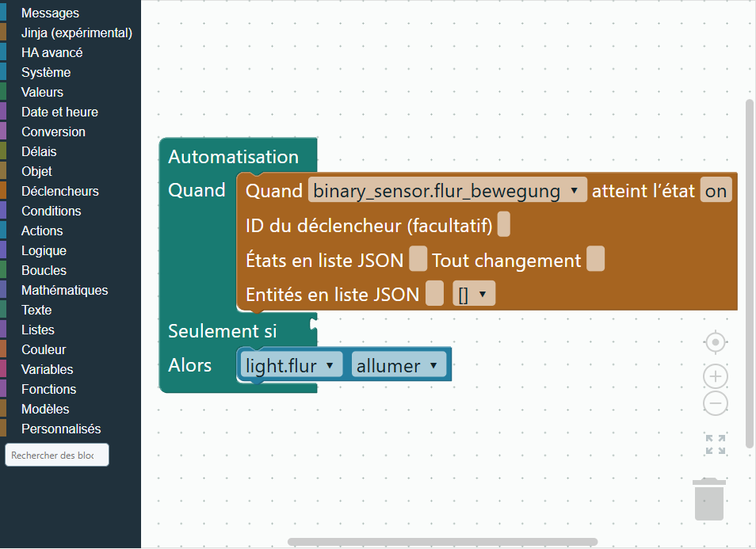Select the Automatisation block header
The height and width of the screenshot is (549, 756).
tap(233, 157)
